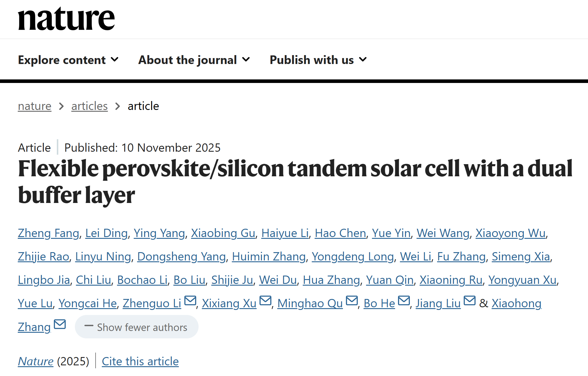The height and width of the screenshot is (376, 588).
Task: Click author name Yongyuan Xu
Action: pos(522,280)
